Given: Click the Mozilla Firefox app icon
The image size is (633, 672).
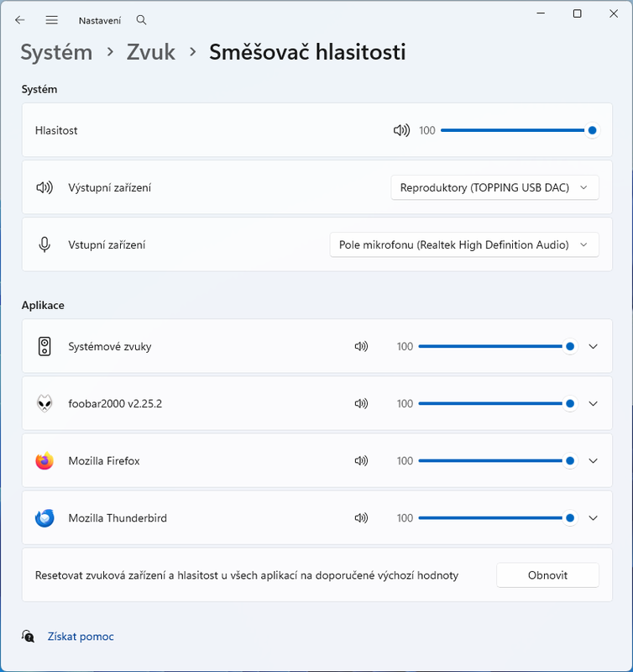Looking at the screenshot, I should [x=44, y=460].
